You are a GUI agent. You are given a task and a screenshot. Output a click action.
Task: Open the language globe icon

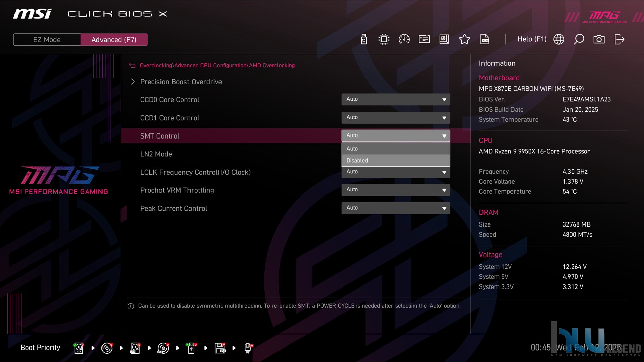coord(559,39)
